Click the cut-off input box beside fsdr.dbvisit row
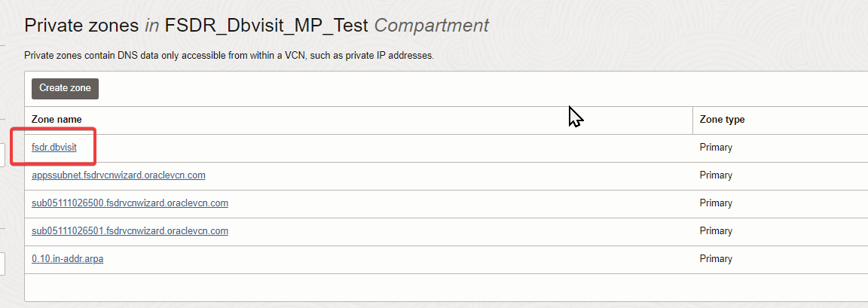 [2, 155]
